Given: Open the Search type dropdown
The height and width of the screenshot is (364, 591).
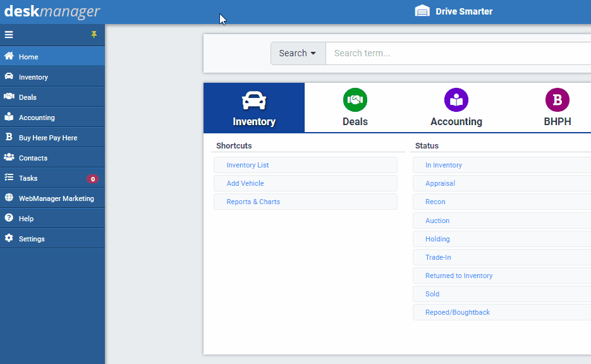Looking at the screenshot, I should (297, 53).
